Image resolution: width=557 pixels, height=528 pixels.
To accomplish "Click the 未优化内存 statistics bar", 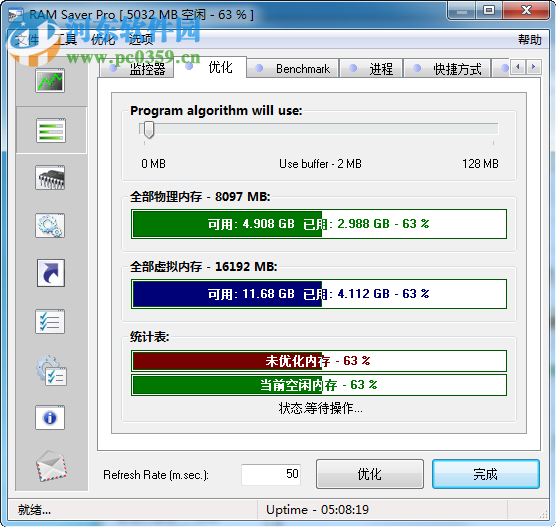I will (319, 361).
